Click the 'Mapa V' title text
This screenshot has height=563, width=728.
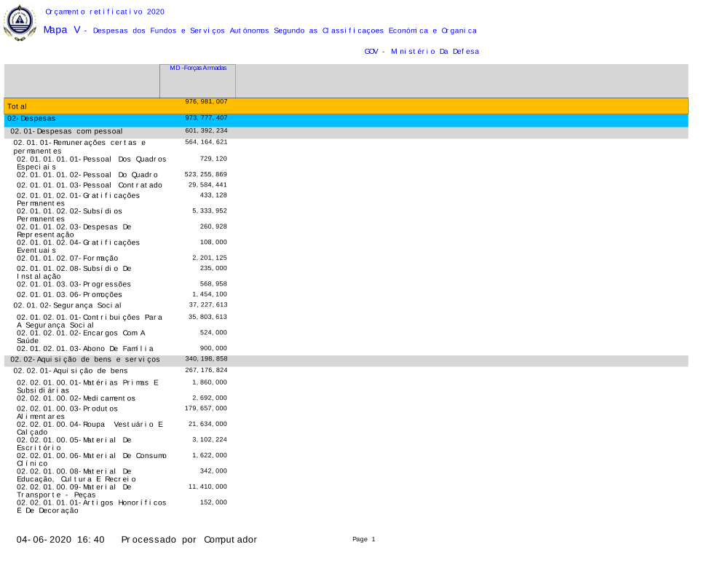[62, 30]
